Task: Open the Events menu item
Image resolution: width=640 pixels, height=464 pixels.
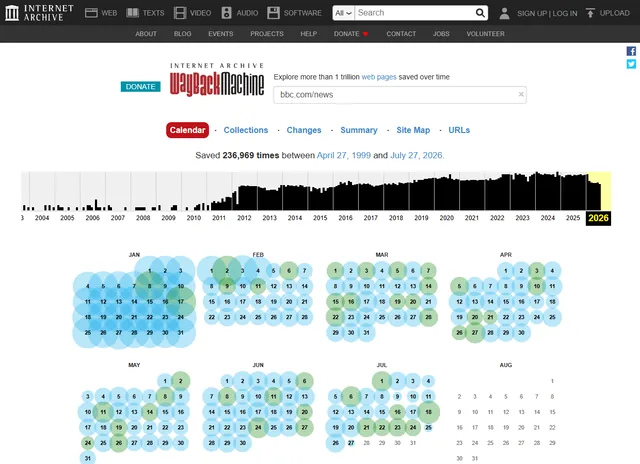Action: [x=220, y=34]
